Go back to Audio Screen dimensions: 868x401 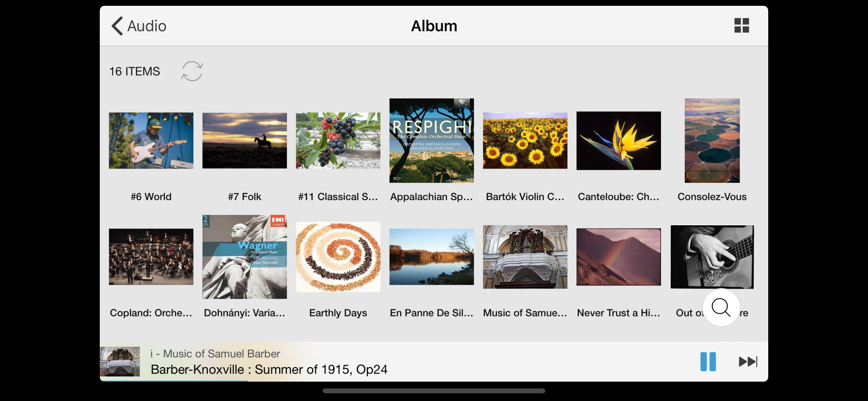coord(139,26)
